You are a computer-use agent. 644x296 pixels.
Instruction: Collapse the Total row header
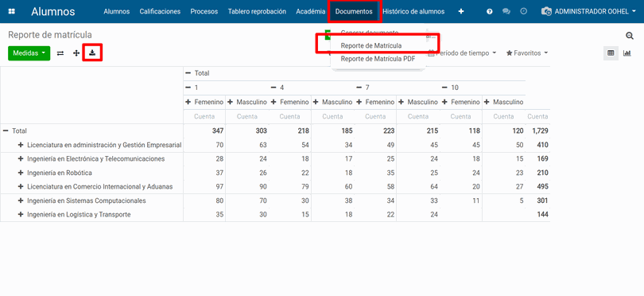pos(6,130)
